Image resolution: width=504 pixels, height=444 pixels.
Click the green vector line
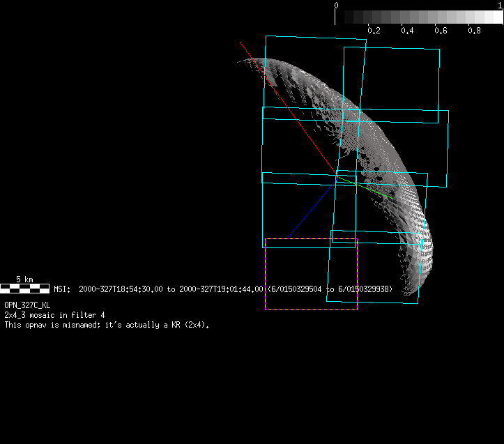pyautogui.click(x=369, y=189)
